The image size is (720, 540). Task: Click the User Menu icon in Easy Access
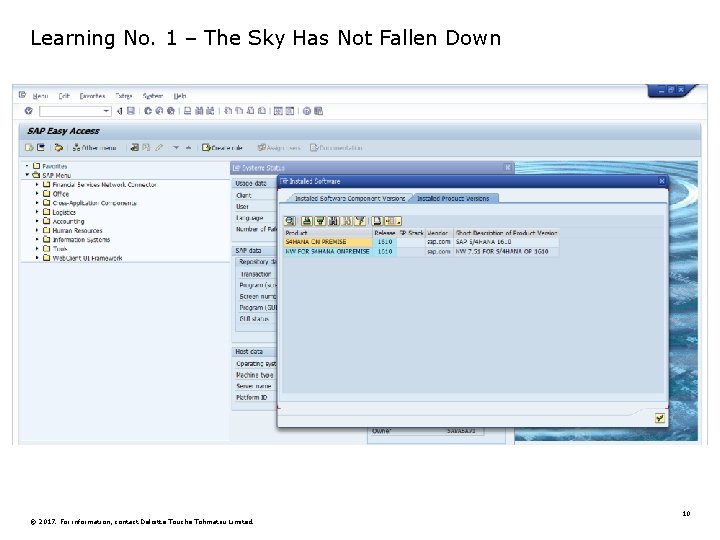click(29, 147)
